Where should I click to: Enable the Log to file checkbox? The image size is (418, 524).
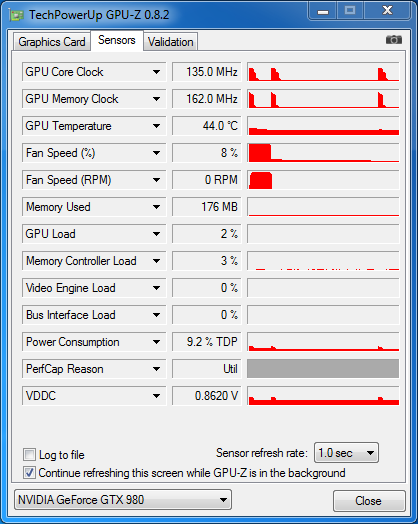[29, 454]
